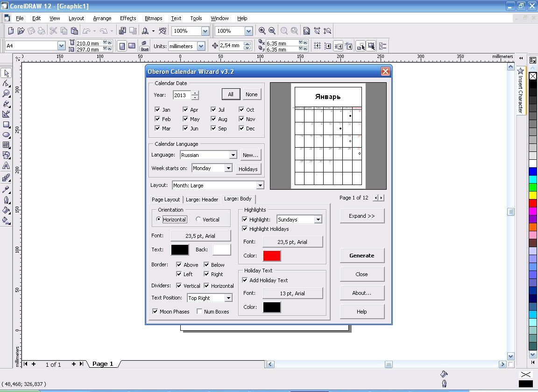
Task: Select the Graph Paper tool
Action: click(6, 145)
